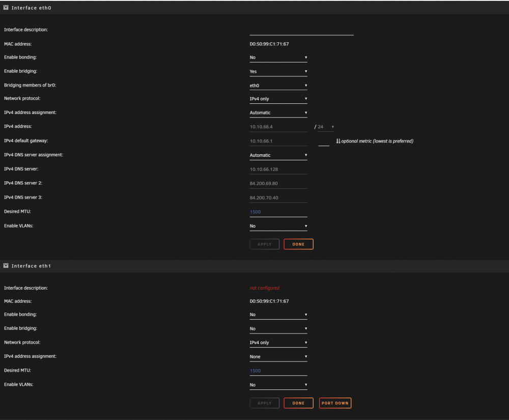Click the IPv4 default gateway field 10.10.66.1
Image resolution: width=509 pixels, height=420 pixels.
tap(278, 141)
